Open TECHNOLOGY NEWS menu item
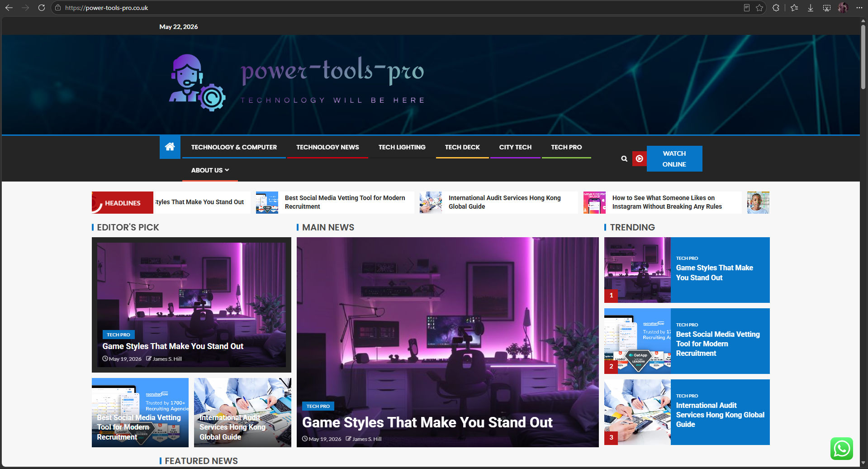The image size is (868, 469). click(327, 147)
